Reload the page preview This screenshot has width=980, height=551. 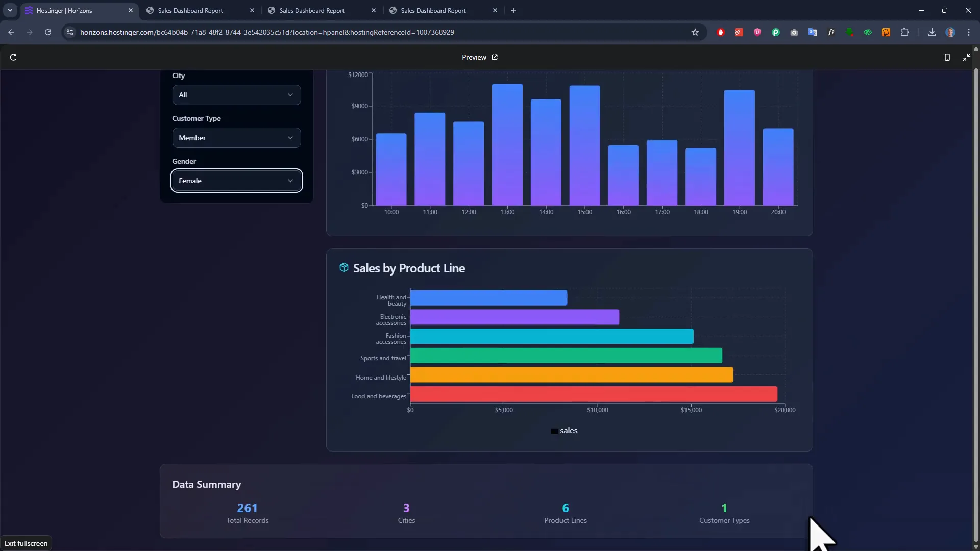(x=13, y=57)
